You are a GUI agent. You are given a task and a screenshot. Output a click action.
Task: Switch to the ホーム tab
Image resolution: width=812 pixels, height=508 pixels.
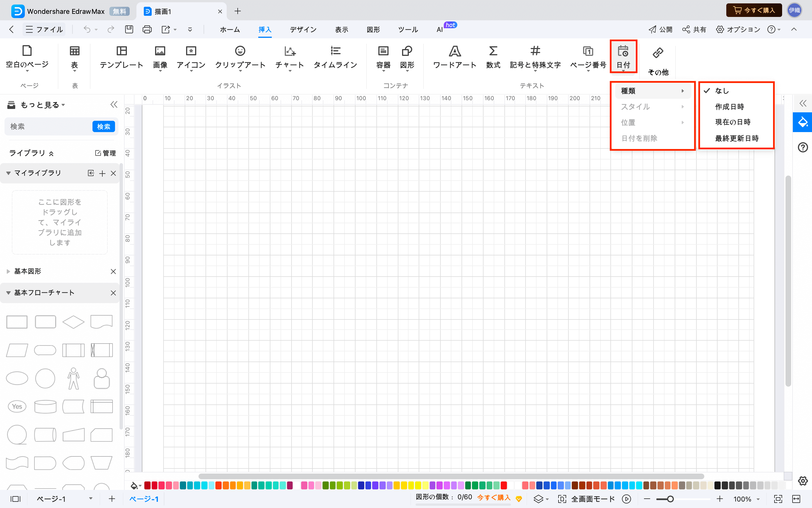230,30
